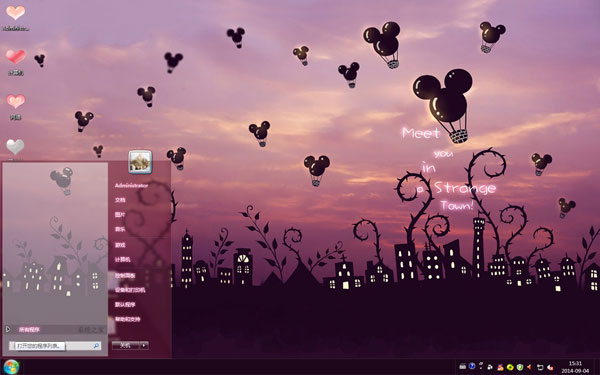This screenshot has height=375, width=600.
Task: Open the taskbar clock showing 15:31
Action: pyautogui.click(x=575, y=367)
